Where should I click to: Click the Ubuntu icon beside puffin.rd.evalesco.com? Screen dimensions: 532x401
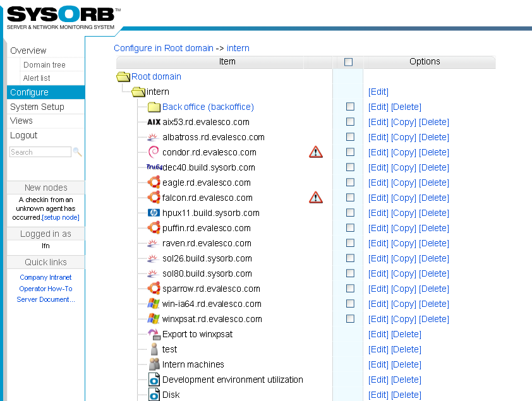click(x=154, y=228)
